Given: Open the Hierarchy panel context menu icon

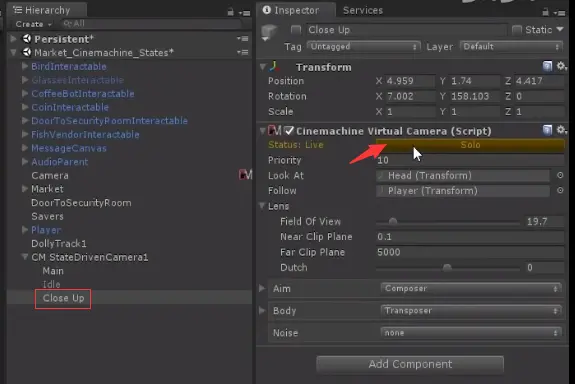Looking at the screenshot, I should [x=244, y=13].
